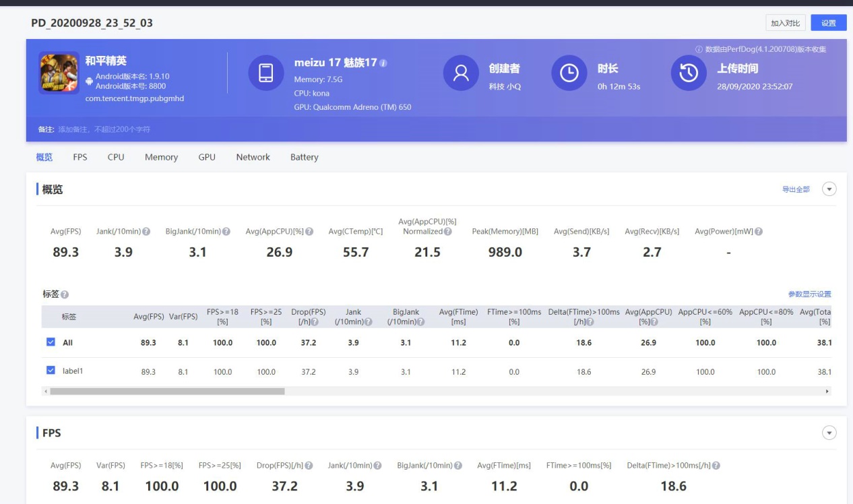Click help icon beside Normalized CPU metric
Image resolution: width=853 pixels, height=504 pixels.
point(447,232)
